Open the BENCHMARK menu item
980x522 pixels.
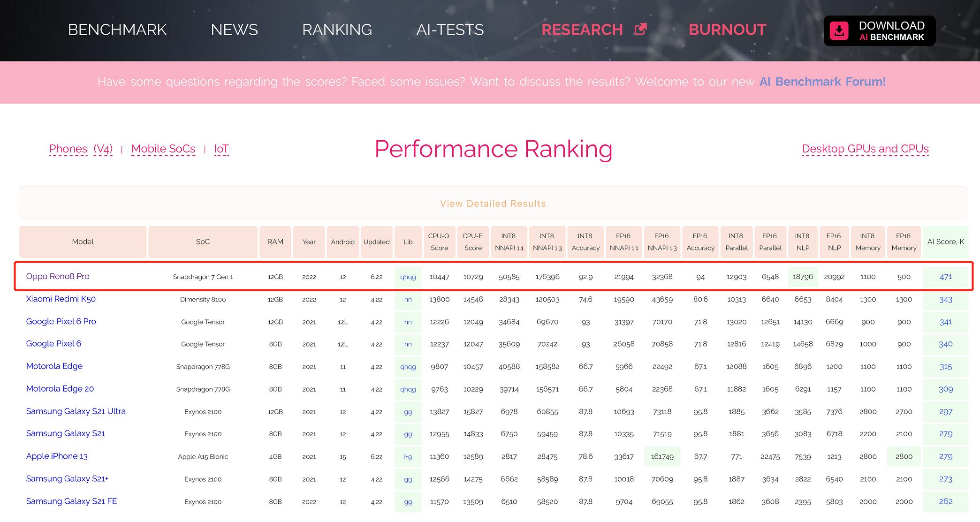coord(117,30)
